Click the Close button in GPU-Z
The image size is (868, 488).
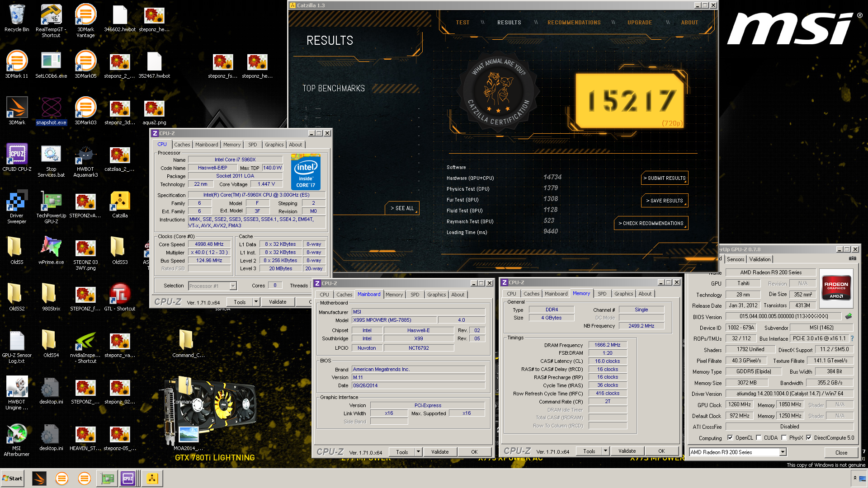coord(841,452)
